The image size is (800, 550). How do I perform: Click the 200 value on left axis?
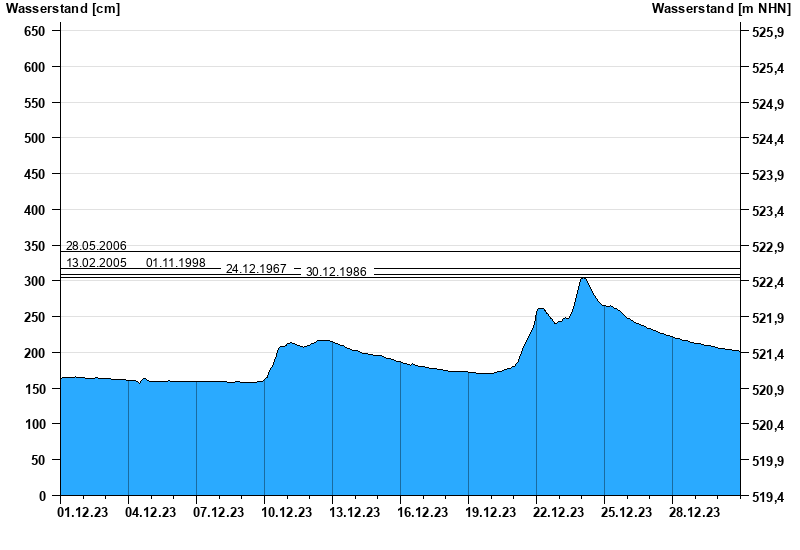tap(35, 353)
